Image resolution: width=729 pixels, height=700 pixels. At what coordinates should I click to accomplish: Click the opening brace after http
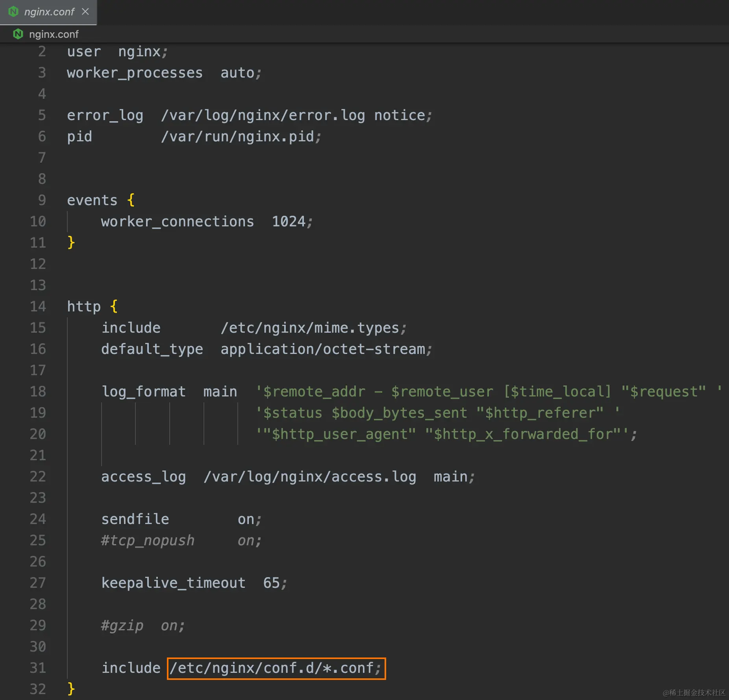[x=114, y=307]
